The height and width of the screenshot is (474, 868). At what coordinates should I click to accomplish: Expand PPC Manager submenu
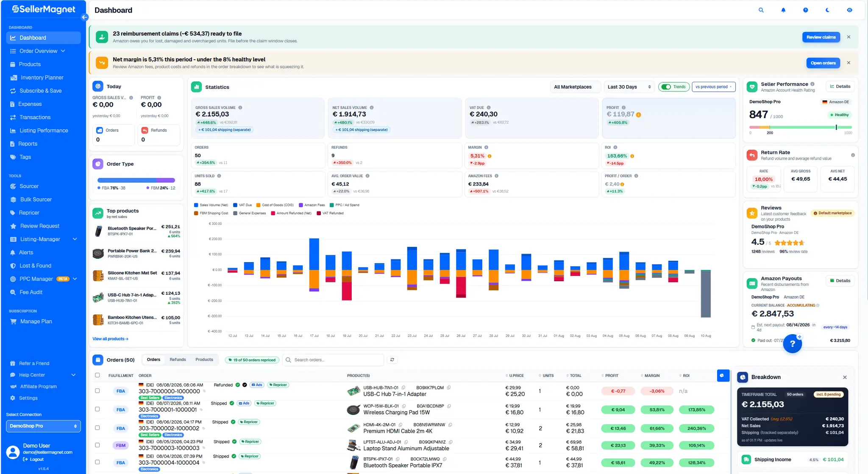pos(75,279)
